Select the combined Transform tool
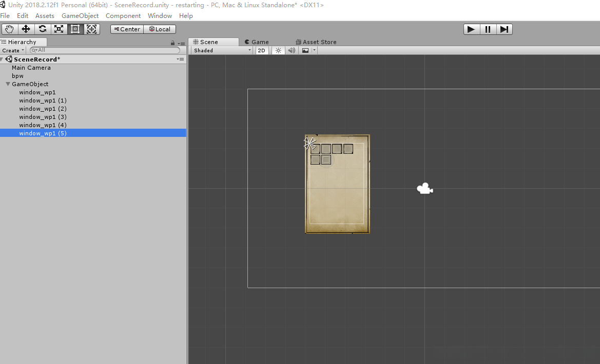 [x=92, y=29]
